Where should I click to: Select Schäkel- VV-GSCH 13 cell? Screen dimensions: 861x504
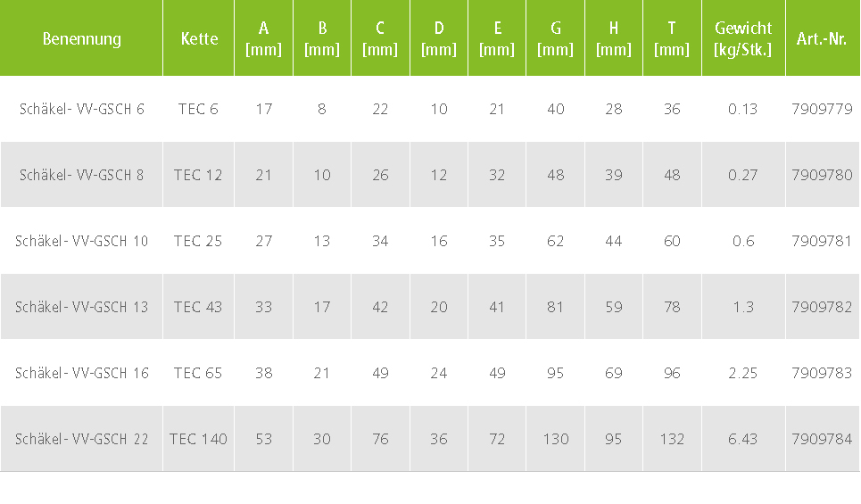point(82,306)
